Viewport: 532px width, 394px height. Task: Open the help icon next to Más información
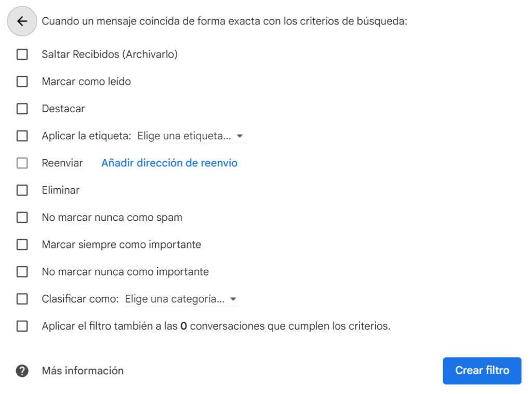coord(21,371)
